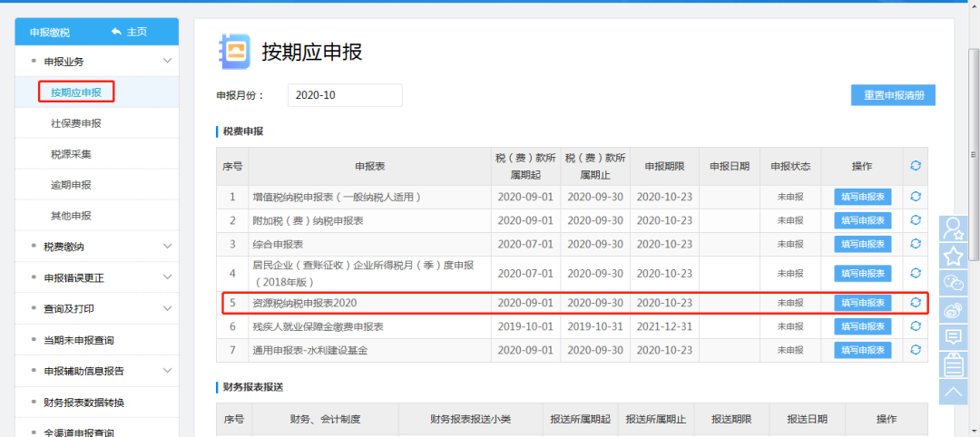Image resolution: width=980 pixels, height=437 pixels.
Task: Click the 税费申报 section heading
Action: pyautogui.click(x=243, y=131)
